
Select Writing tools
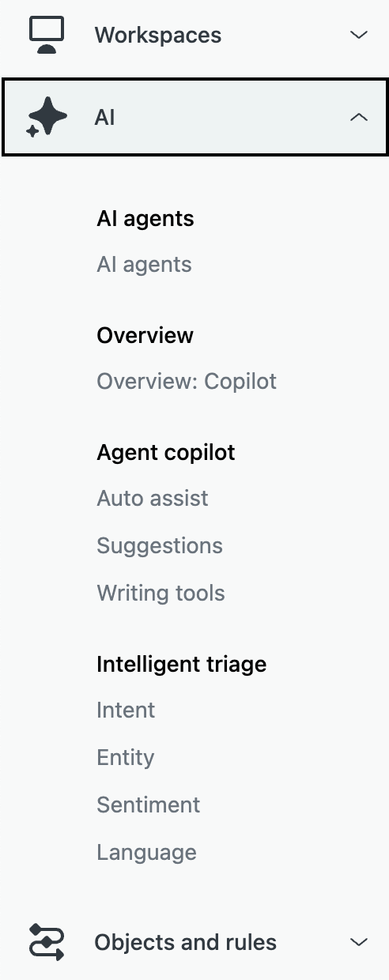[x=161, y=594]
